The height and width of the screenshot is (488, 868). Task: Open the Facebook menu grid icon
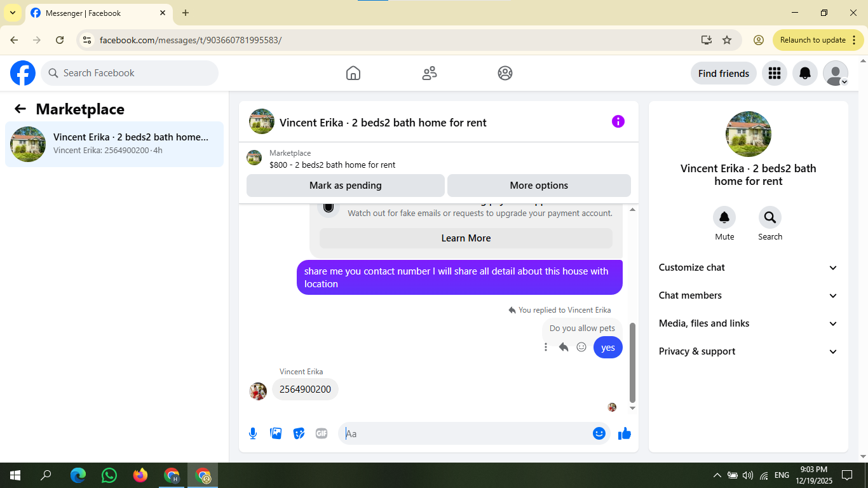[x=774, y=73]
